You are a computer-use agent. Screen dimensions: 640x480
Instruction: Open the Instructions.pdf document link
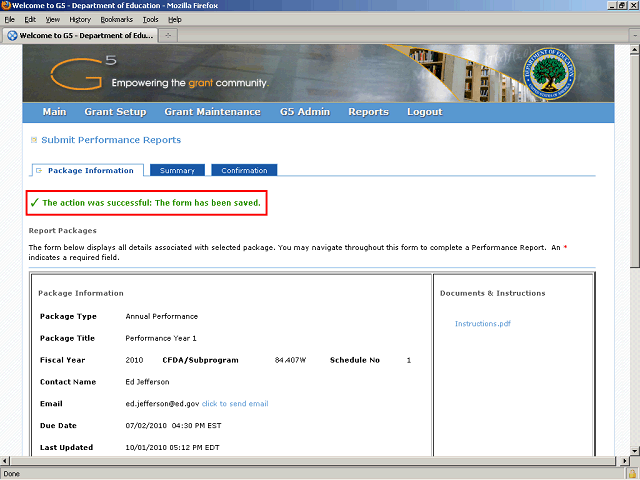pos(483,324)
